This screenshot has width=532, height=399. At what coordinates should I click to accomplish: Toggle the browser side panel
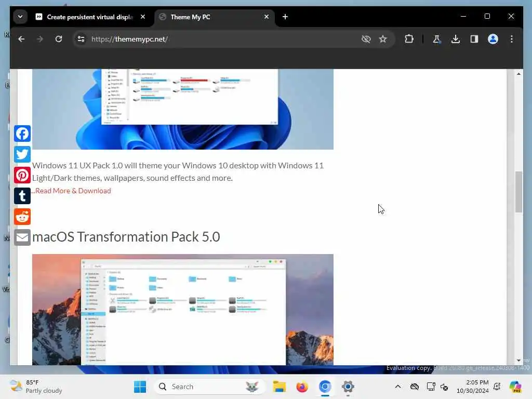click(474, 39)
